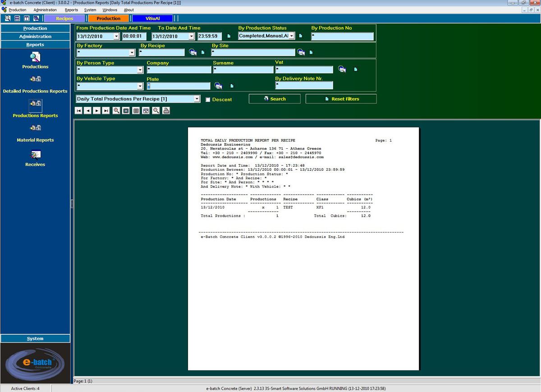Open the Reports menu in the menu bar

[x=71, y=10]
